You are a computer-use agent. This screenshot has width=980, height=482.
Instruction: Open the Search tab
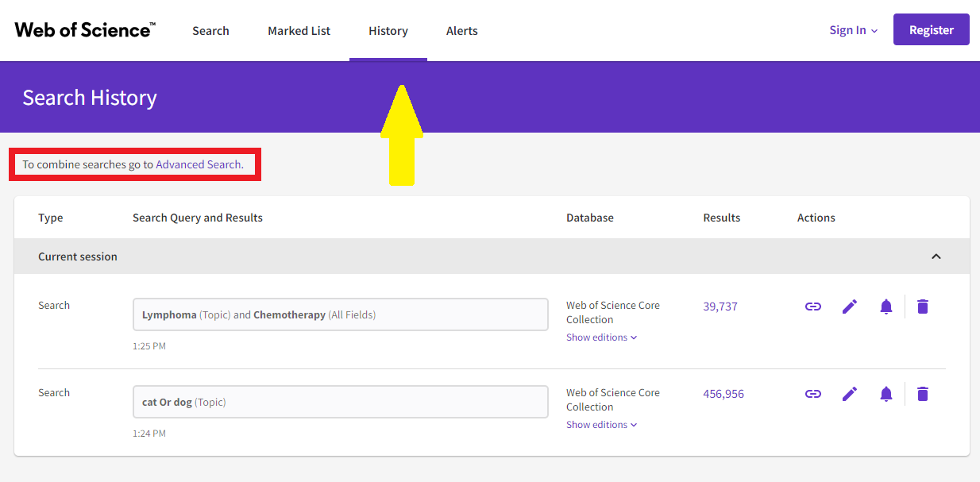(x=210, y=31)
